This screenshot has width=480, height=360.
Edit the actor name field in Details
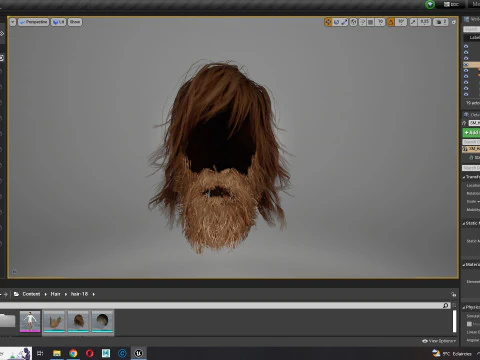pos(474,123)
